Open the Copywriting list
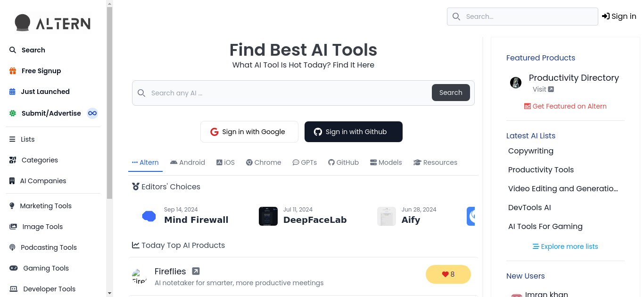The image size is (644, 297). tap(531, 151)
